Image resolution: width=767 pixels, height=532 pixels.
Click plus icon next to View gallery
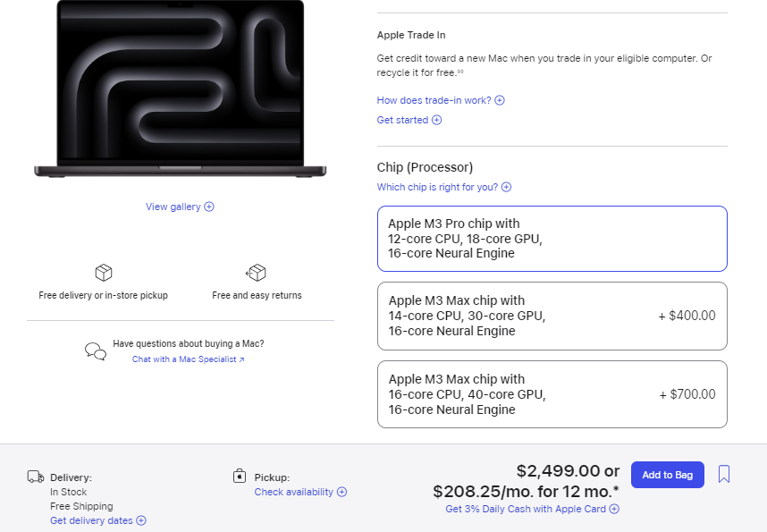tap(209, 207)
